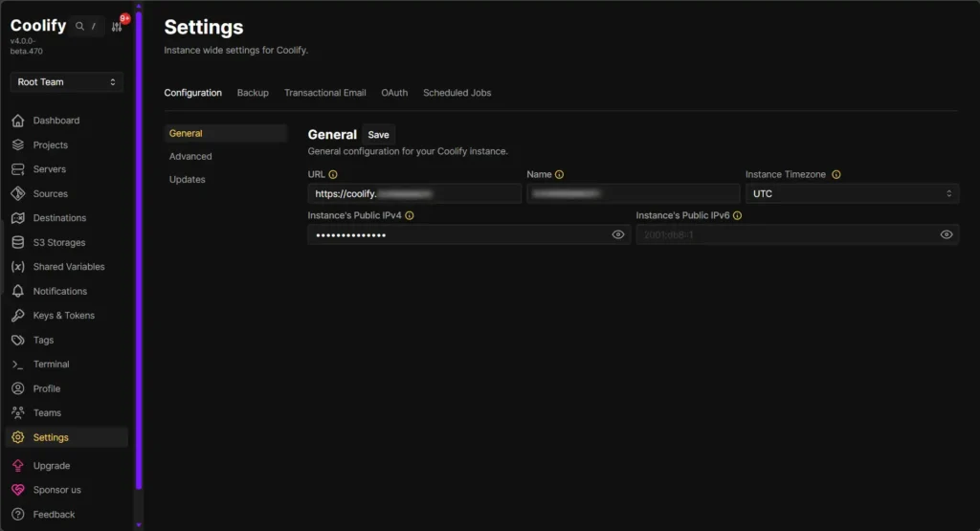This screenshot has height=531, width=980.
Task: Click the Name input field
Action: pos(634,193)
